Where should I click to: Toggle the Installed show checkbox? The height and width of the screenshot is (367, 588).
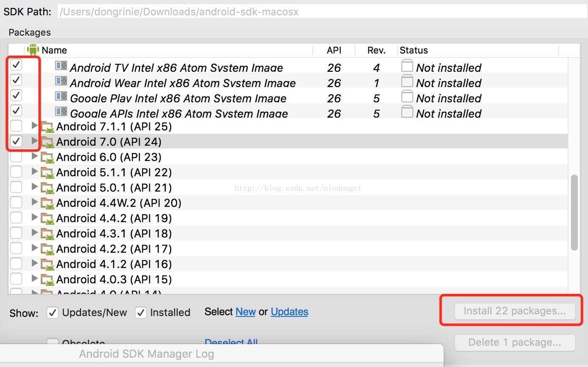click(x=141, y=313)
